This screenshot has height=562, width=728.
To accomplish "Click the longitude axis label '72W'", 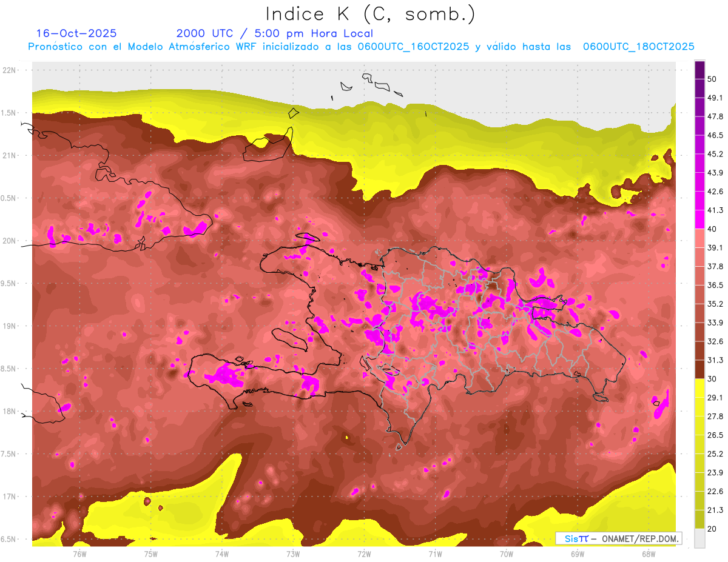I will tap(364, 554).
